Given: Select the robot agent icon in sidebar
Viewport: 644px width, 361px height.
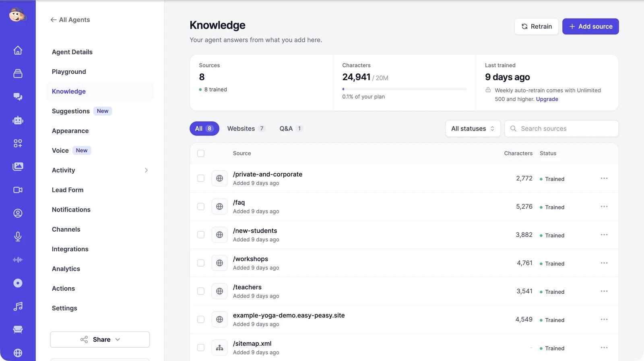Looking at the screenshot, I should click(18, 120).
